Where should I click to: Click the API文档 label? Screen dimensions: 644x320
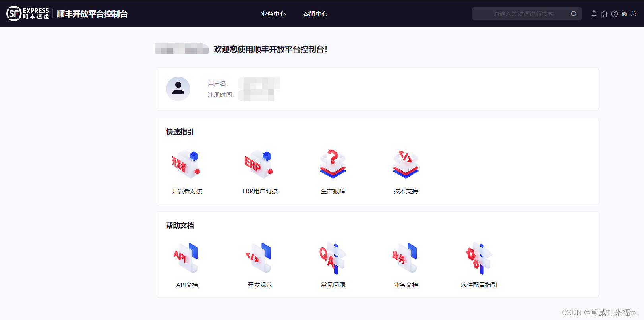(x=187, y=285)
